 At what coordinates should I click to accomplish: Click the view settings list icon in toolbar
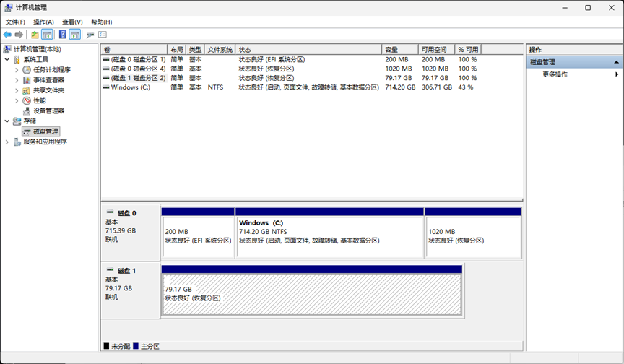click(x=103, y=35)
